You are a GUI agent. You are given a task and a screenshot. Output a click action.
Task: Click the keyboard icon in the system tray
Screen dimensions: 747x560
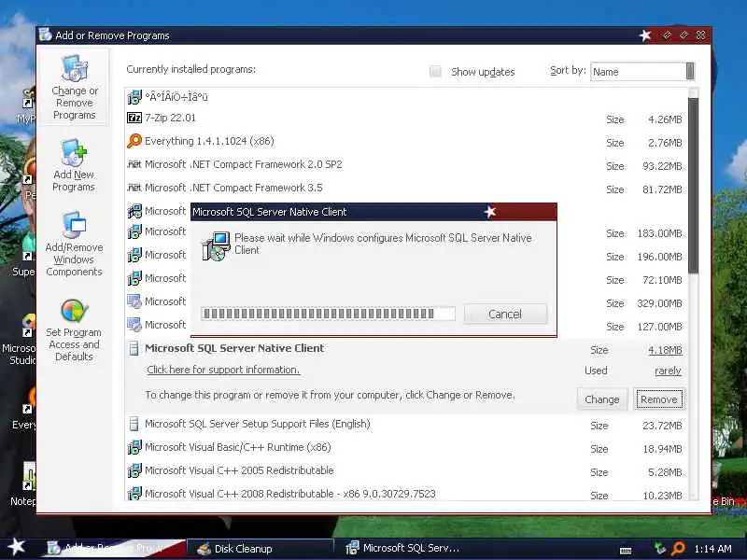626,550
